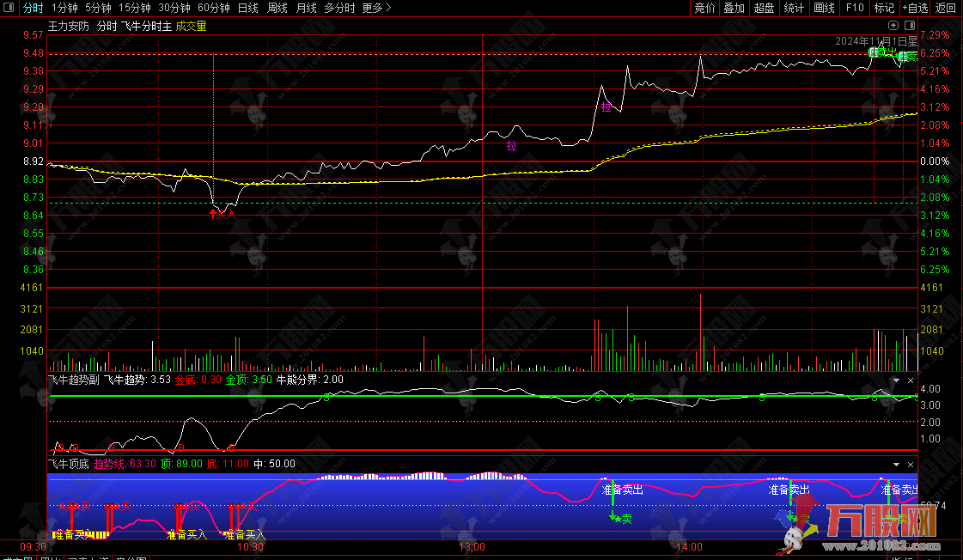Open 多分时 multi-day view

(339, 8)
